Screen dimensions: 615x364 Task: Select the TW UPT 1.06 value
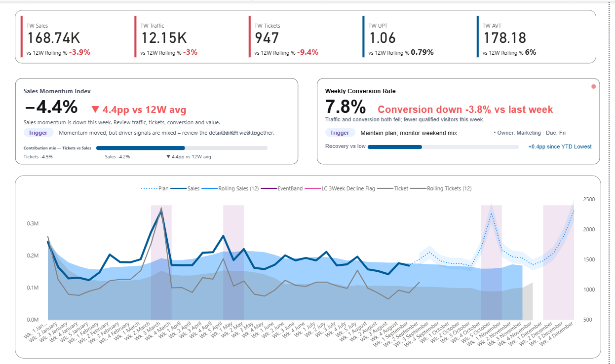pyautogui.click(x=382, y=38)
